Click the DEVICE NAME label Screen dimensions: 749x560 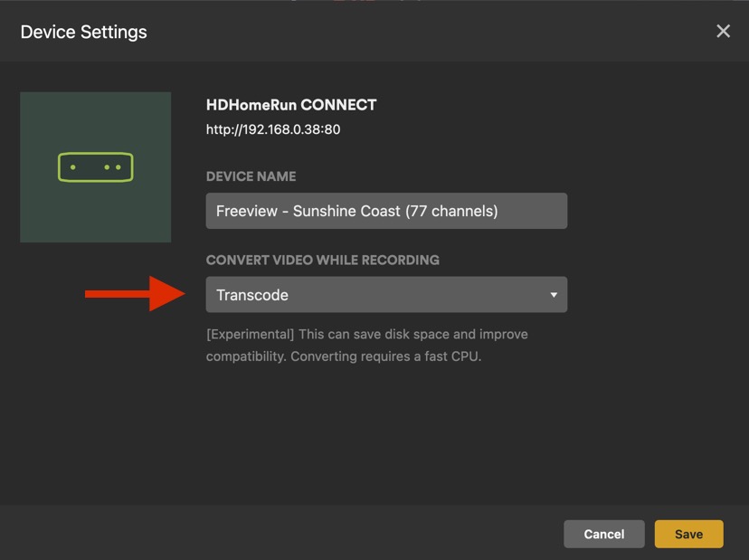tap(251, 176)
